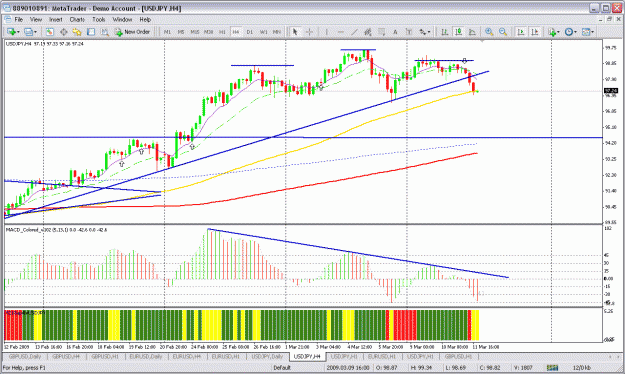625x374 pixels.
Task: Open the Tools menu
Action: pyautogui.click(x=98, y=19)
